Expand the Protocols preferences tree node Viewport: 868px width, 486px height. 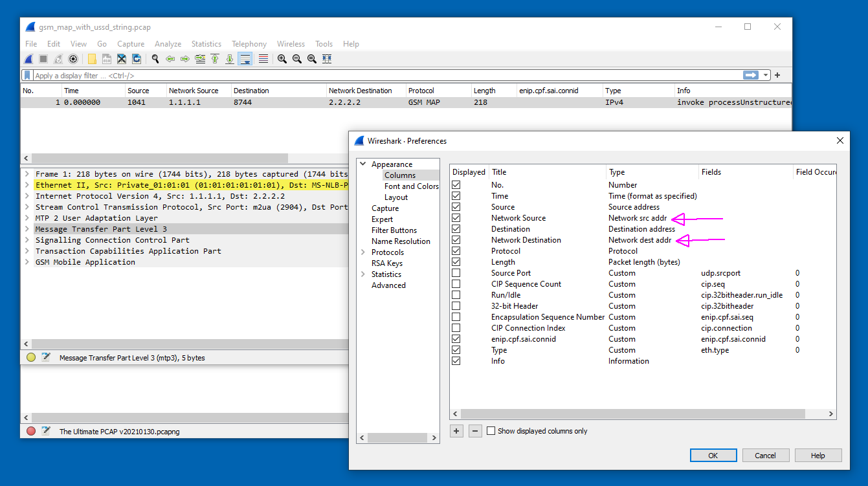(364, 252)
